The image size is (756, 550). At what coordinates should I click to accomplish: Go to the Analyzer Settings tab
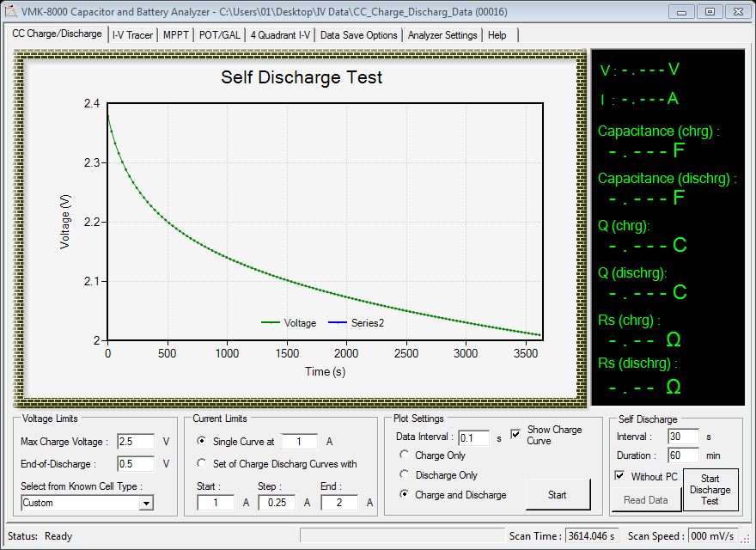[x=442, y=35]
